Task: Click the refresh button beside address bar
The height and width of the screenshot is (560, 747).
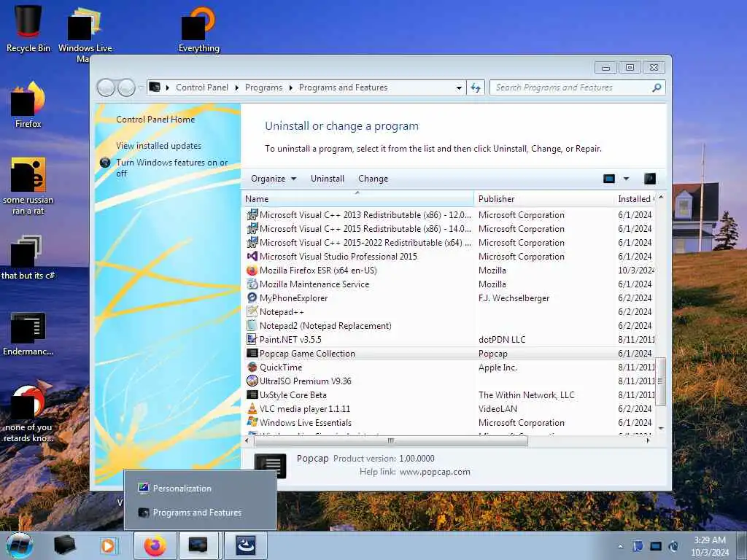Action: (x=476, y=87)
